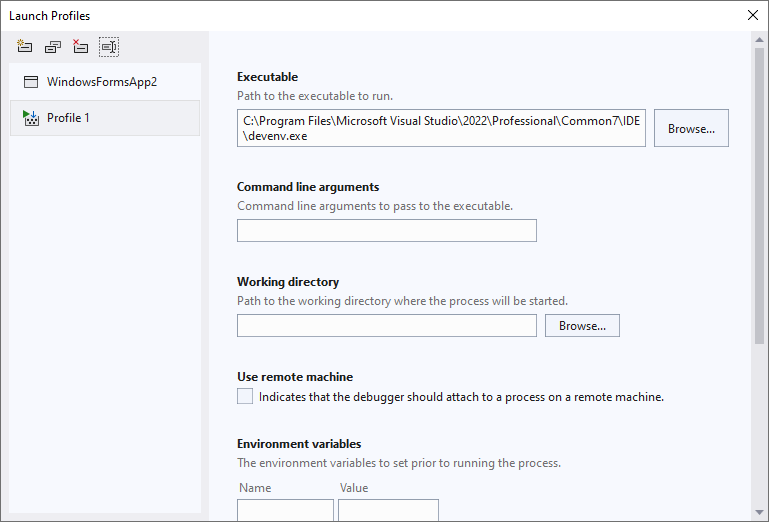The height and width of the screenshot is (522, 769).
Task: Click the vertical scrollbar thumb
Action: 759,195
